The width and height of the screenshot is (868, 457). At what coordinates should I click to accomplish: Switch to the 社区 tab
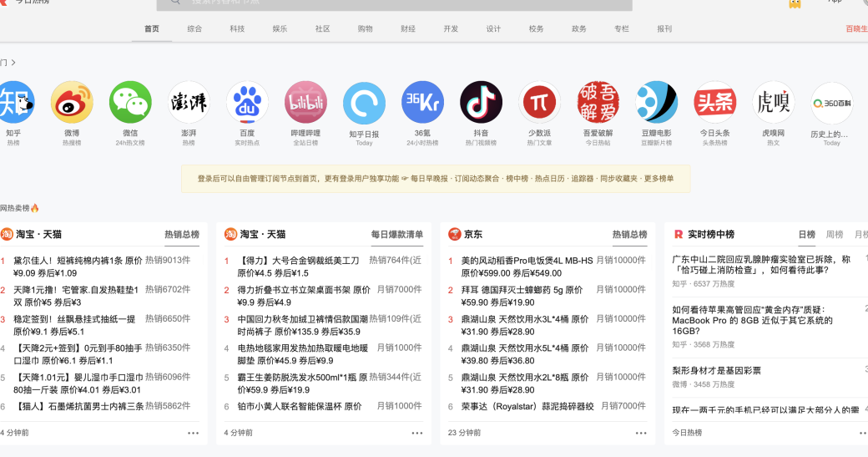click(x=322, y=28)
